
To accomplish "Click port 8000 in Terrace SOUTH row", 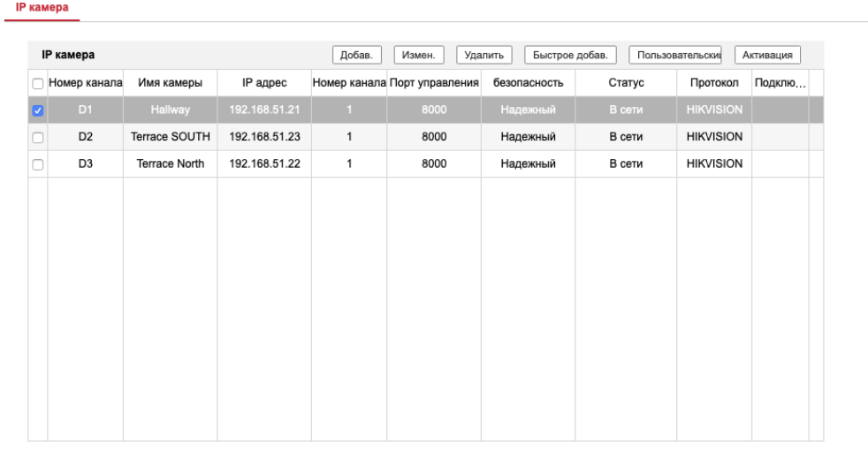I will pyautogui.click(x=434, y=137).
